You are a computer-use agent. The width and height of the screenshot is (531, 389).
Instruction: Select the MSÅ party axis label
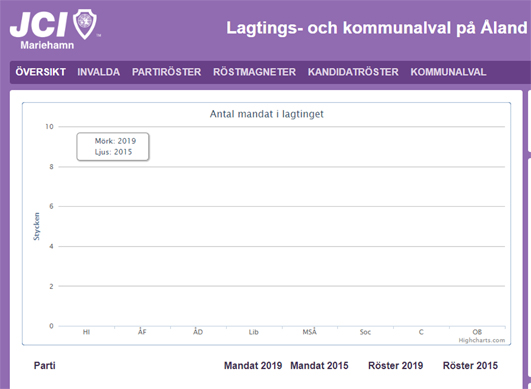[310, 332]
